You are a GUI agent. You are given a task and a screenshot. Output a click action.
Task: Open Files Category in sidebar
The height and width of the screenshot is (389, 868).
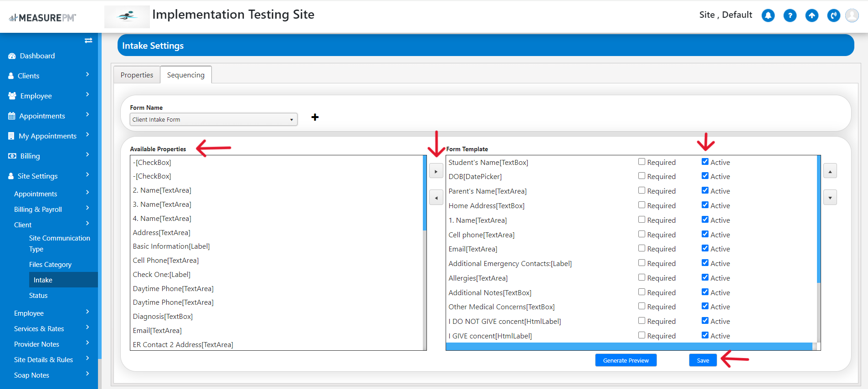(x=50, y=265)
